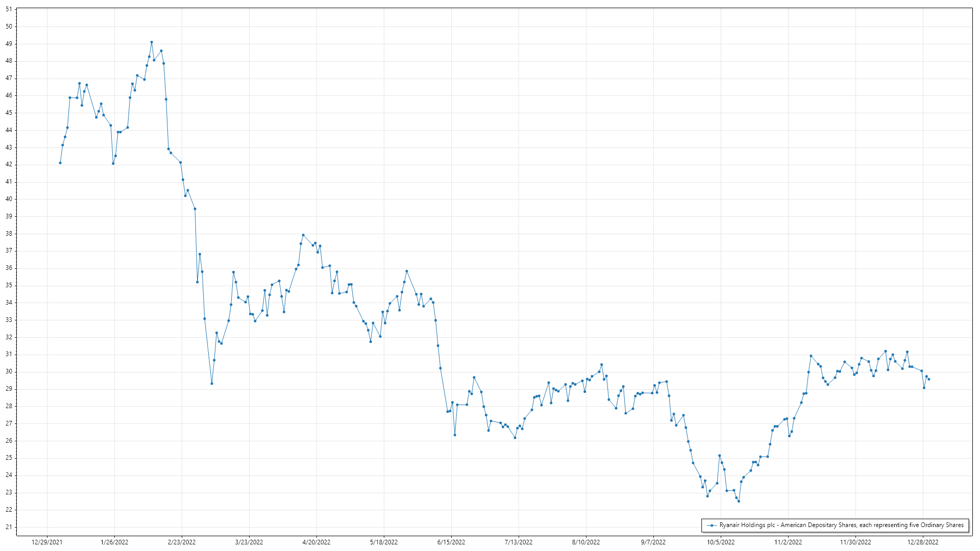This screenshot has width=980, height=551.
Task: Click the 21 label on the y-axis
Action: 9,527
